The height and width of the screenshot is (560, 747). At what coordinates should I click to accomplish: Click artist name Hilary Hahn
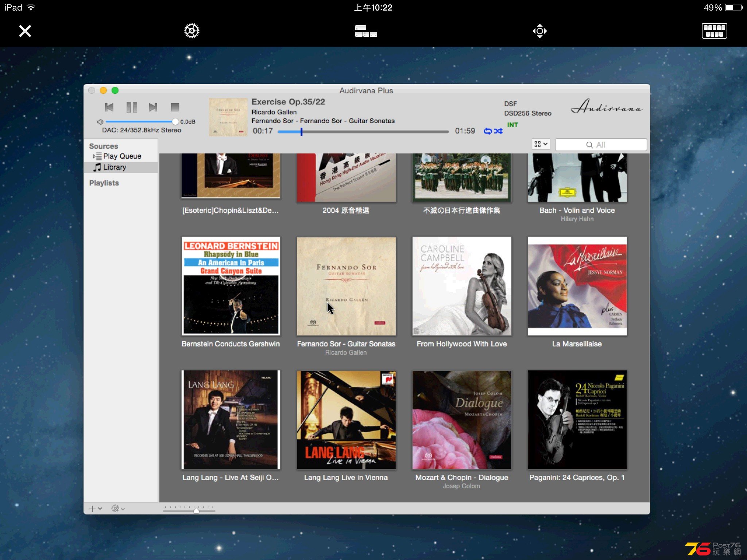point(577,219)
